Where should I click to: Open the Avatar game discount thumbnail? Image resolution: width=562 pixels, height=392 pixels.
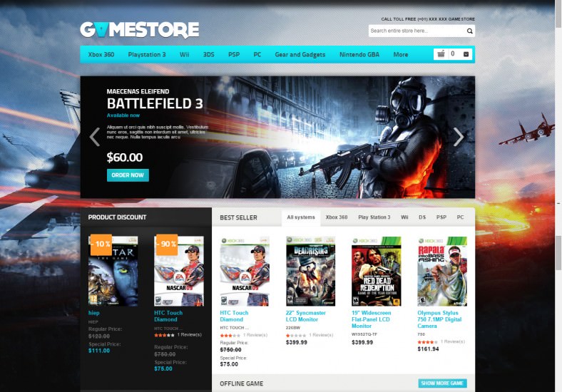pyautogui.click(x=113, y=271)
